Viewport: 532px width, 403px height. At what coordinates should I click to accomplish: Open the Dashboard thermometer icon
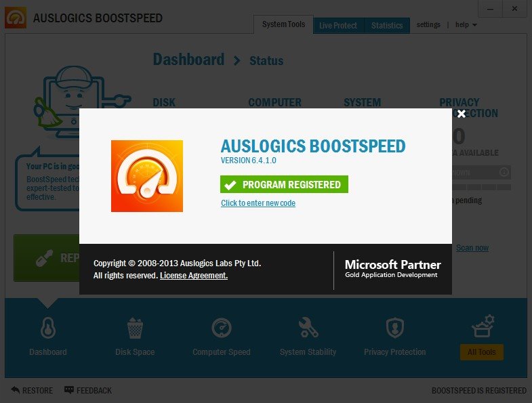(x=48, y=328)
